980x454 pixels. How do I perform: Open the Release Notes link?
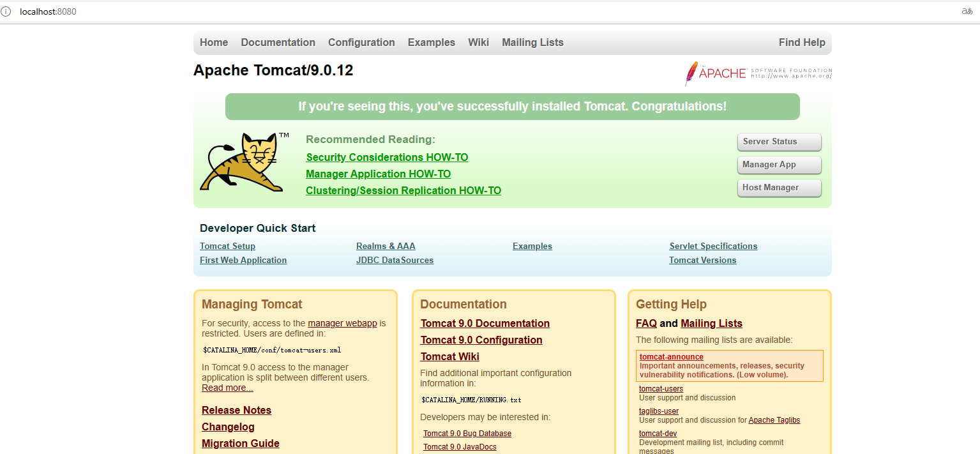point(236,410)
